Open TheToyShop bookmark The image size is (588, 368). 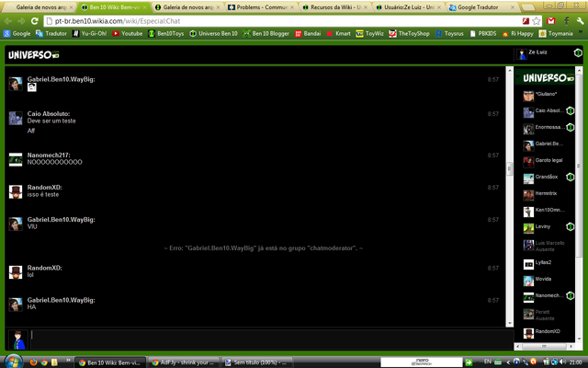[409, 33]
